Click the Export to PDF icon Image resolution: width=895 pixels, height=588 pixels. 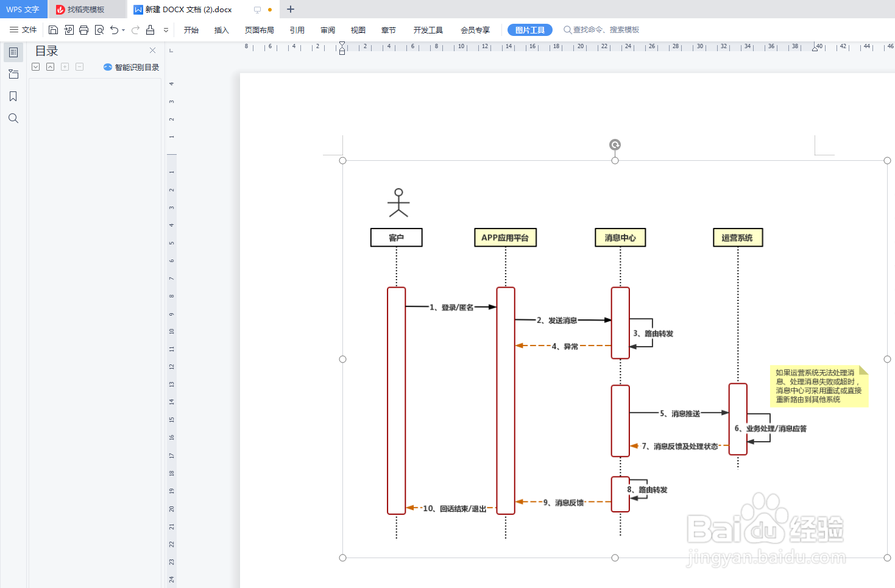pyautogui.click(x=68, y=30)
